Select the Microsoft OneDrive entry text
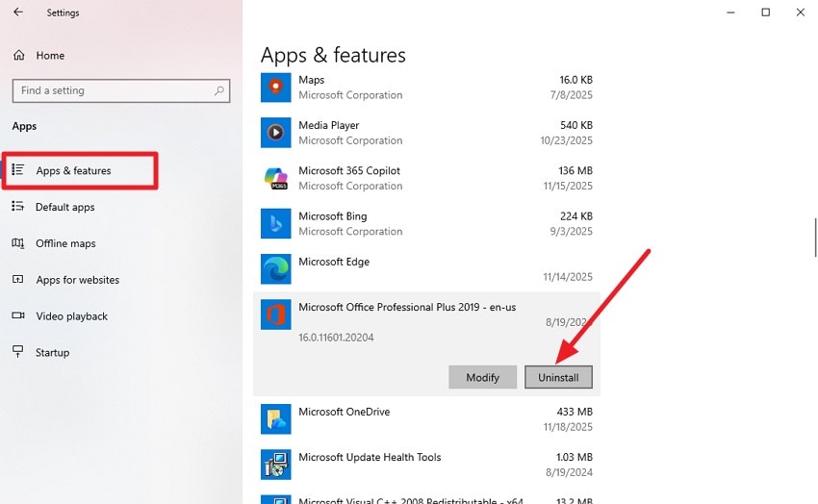The height and width of the screenshot is (504, 818). (345, 412)
